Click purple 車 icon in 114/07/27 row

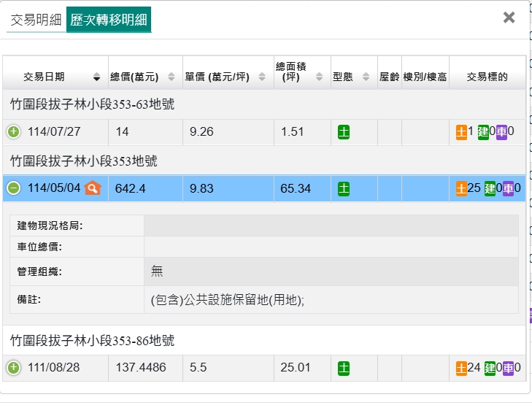point(501,132)
